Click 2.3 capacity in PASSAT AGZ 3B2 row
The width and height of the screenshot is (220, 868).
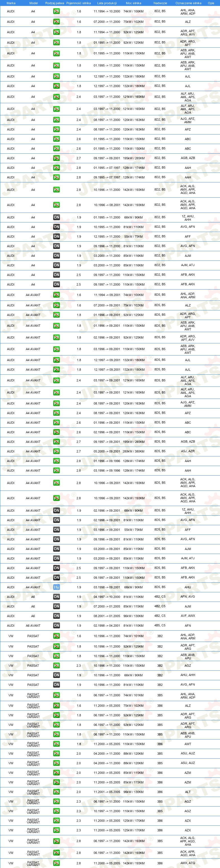pos(78,666)
